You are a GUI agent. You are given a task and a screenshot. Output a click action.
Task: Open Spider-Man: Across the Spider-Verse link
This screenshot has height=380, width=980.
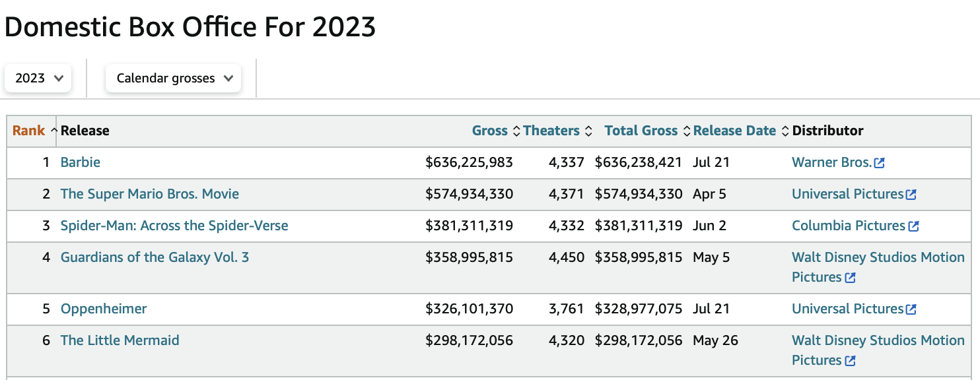pos(174,226)
